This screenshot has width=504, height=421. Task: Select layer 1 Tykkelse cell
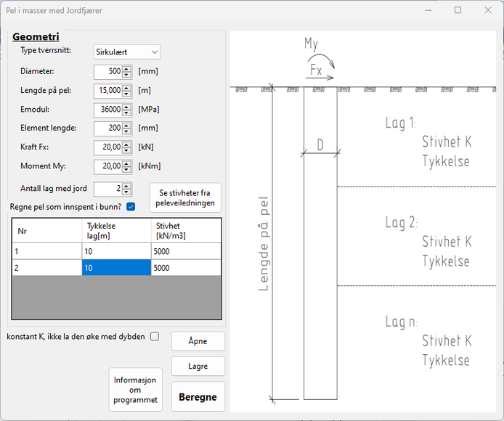[x=116, y=251]
